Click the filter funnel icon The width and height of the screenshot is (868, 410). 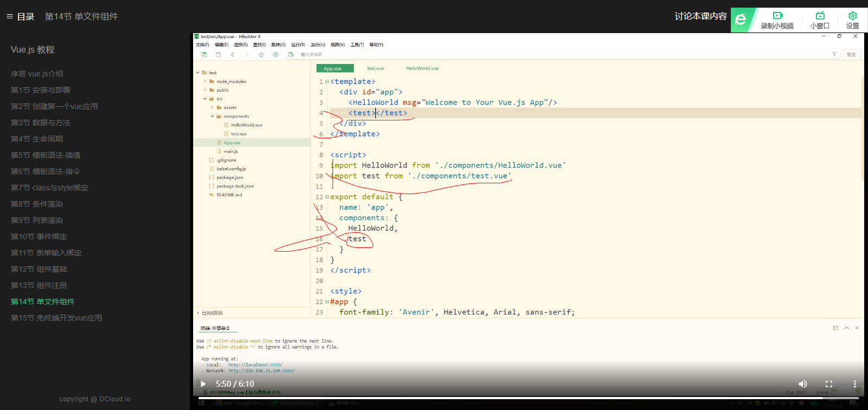coord(834,54)
